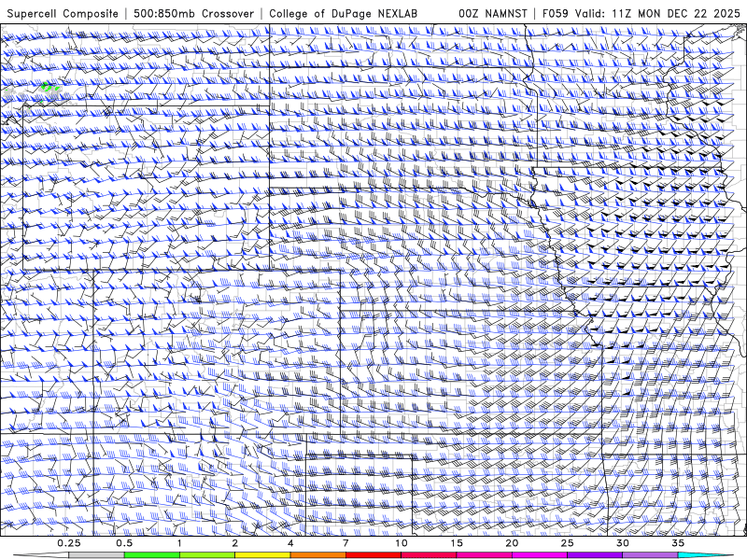The width and height of the screenshot is (747, 560).
Task: Select the '20' legend value
Action: (512, 543)
